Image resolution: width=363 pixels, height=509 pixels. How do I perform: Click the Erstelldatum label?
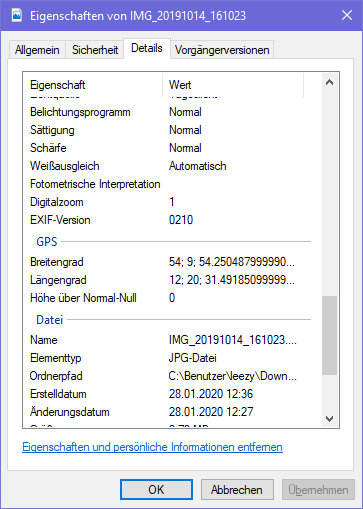point(58,394)
